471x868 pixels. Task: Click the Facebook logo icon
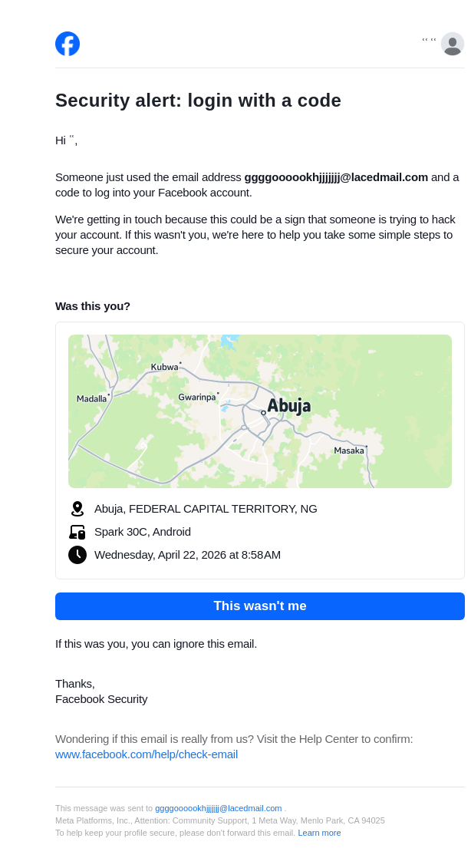[68, 44]
